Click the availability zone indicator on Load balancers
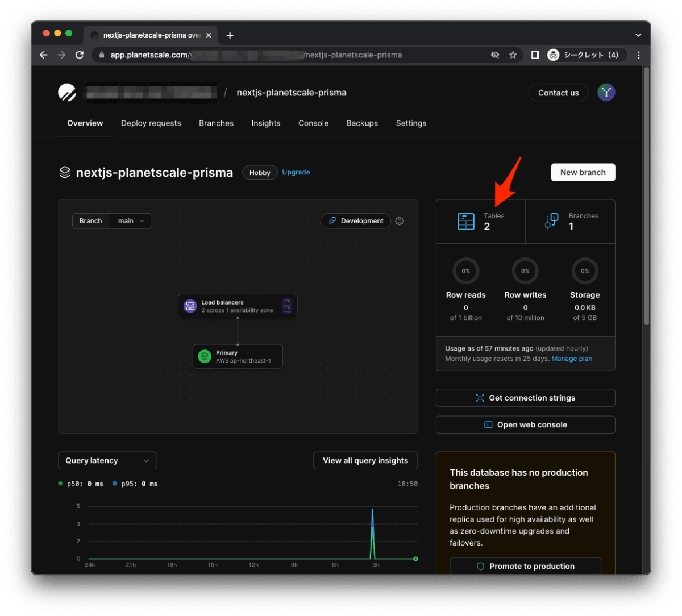The image size is (682, 616). [x=287, y=306]
